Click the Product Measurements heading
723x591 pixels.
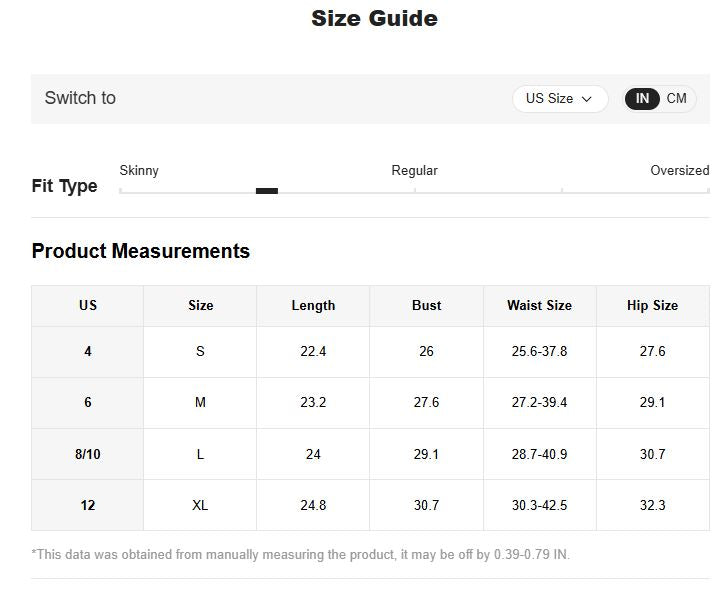[141, 251]
